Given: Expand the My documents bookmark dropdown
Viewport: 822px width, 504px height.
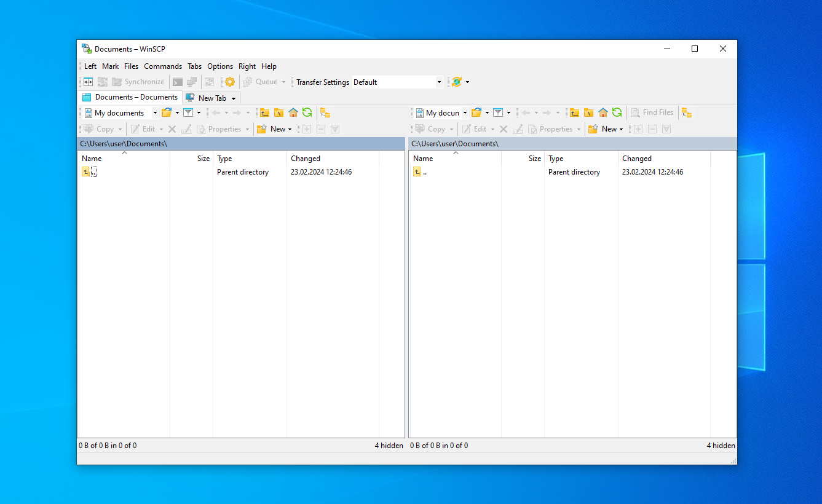Looking at the screenshot, I should click(x=154, y=112).
